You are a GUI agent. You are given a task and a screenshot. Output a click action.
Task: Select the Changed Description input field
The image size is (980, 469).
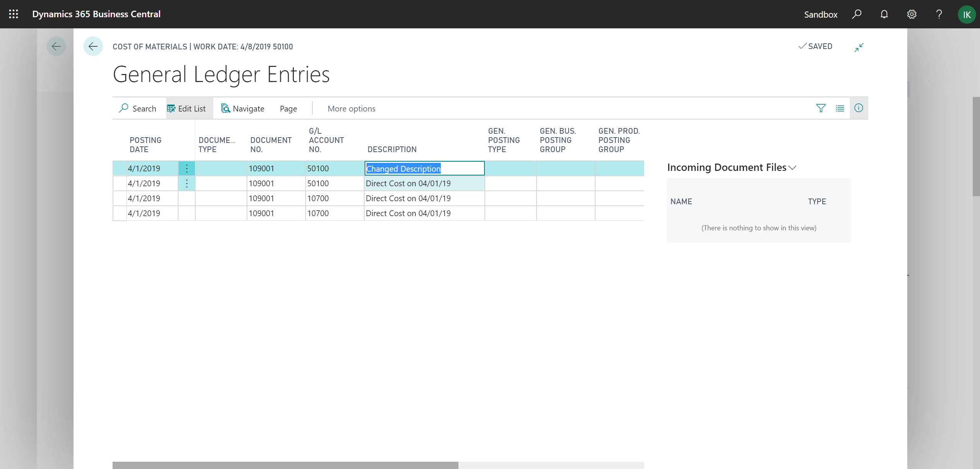click(424, 168)
